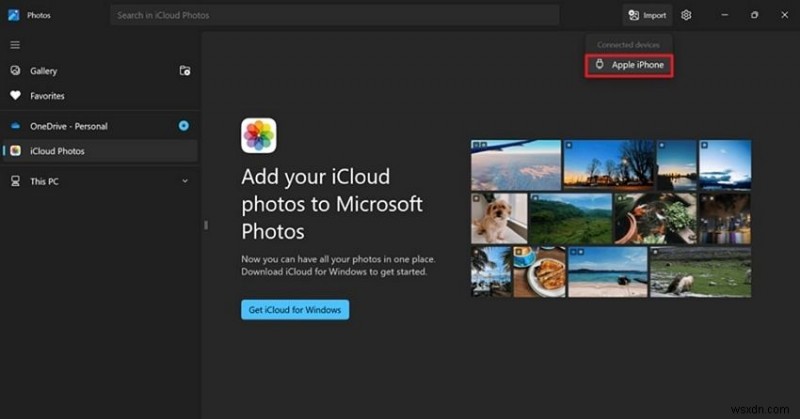Image resolution: width=800 pixels, height=419 pixels.
Task: Click the puppy photo thumbnail
Action: pyautogui.click(x=499, y=218)
